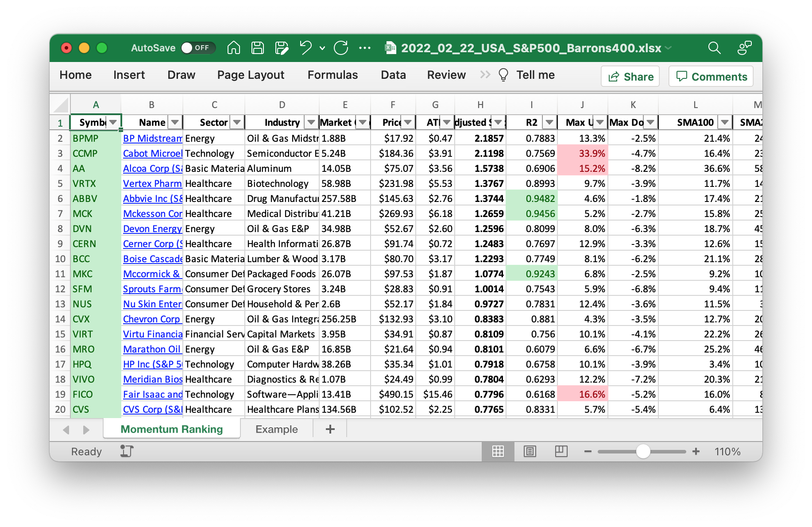Open accessibility checker icon in status bar

[127, 451]
